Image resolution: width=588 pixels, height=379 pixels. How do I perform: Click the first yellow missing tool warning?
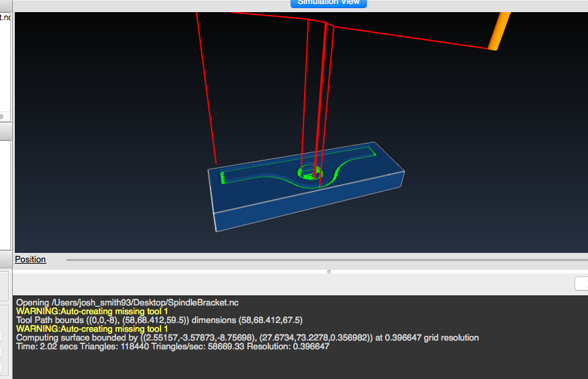click(92, 312)
